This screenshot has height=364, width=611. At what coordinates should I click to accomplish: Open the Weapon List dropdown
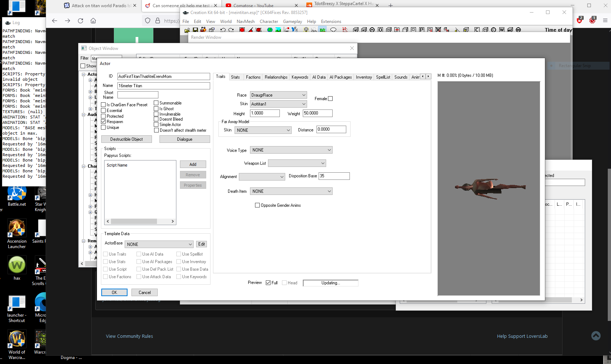297,163
